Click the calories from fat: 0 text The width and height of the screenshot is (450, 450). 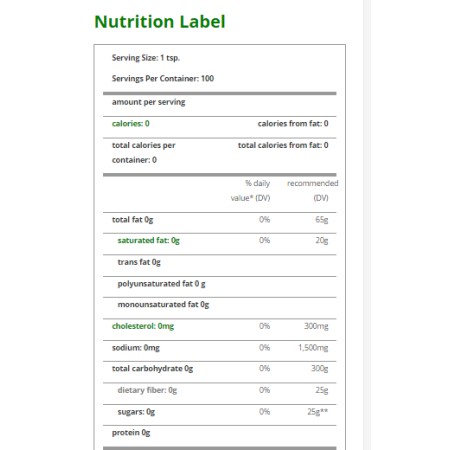pyautogui.click(x=293, y=124)
